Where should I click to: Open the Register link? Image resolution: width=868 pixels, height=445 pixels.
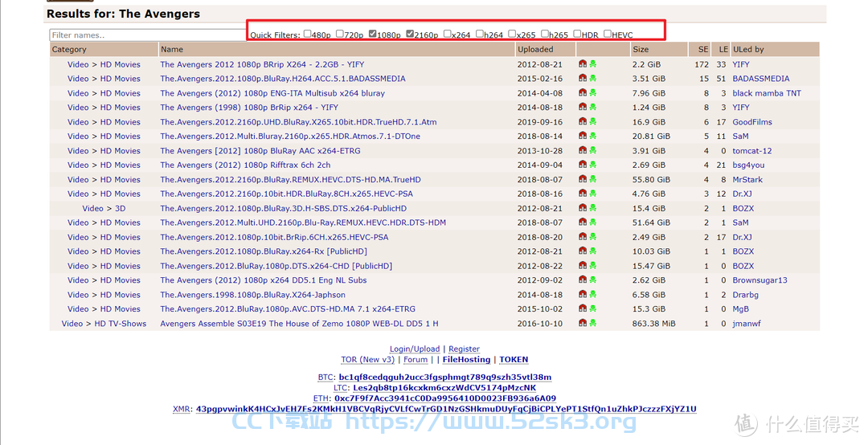tap(464, 349)
